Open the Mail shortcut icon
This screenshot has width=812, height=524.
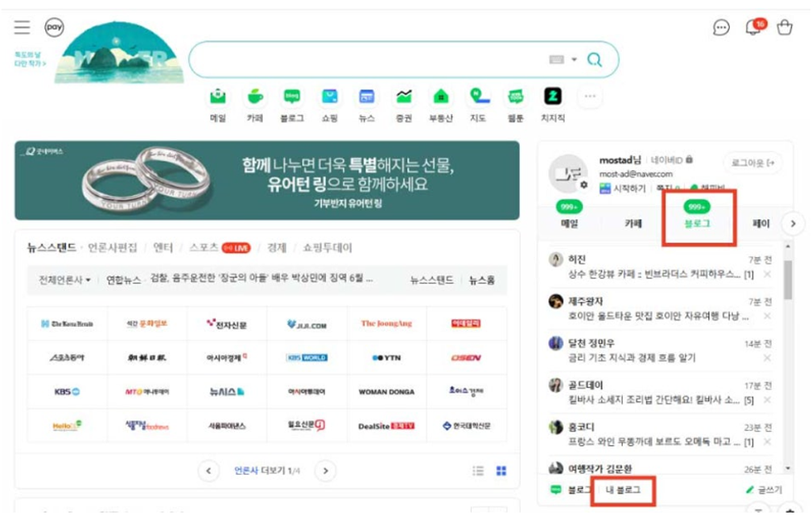pos(217,98)
